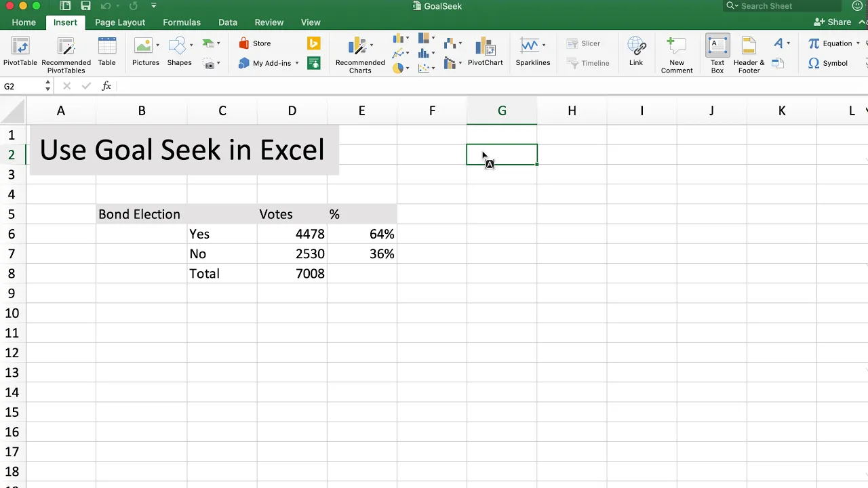The height and width of the screenshot is (488, 868).
Task: Switch to the Home tab
Action: click(x=24, y=22)
